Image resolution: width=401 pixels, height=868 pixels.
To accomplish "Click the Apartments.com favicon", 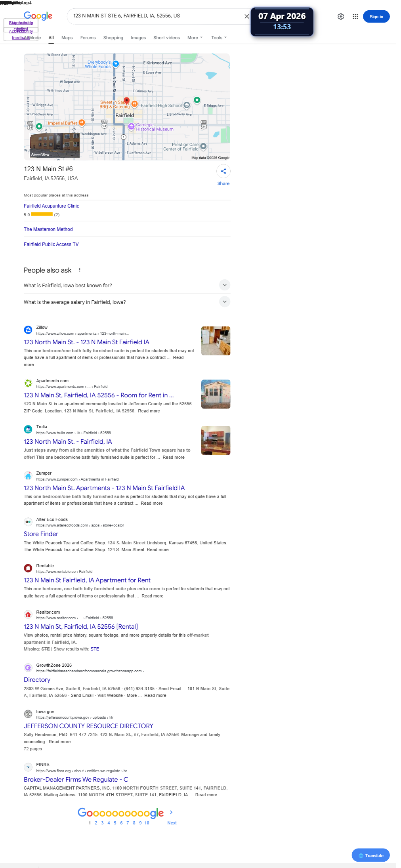I will (28, 383).
